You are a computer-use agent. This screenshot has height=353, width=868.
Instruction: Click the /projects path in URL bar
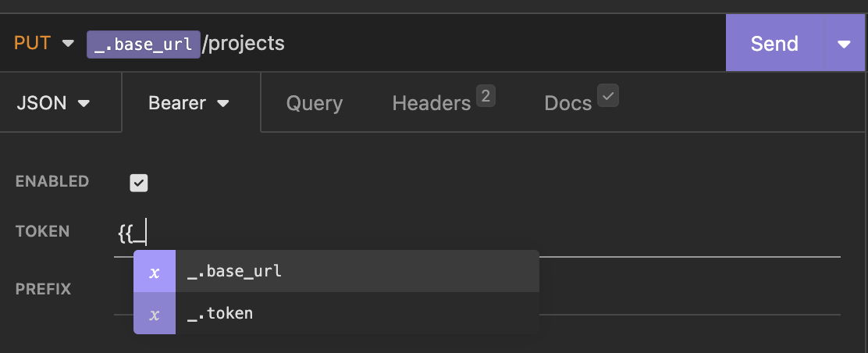[x=244, y=44]
